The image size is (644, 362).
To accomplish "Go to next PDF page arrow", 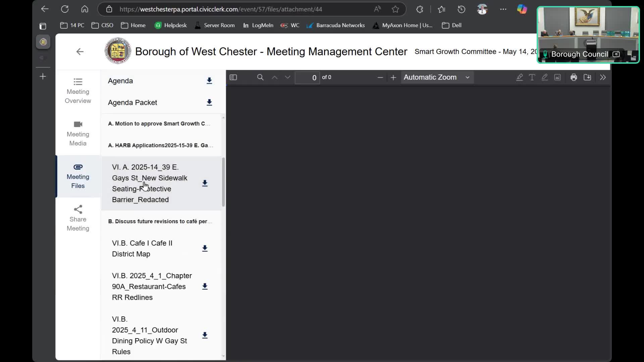I will pyautogui.click(x=287, y=77).
